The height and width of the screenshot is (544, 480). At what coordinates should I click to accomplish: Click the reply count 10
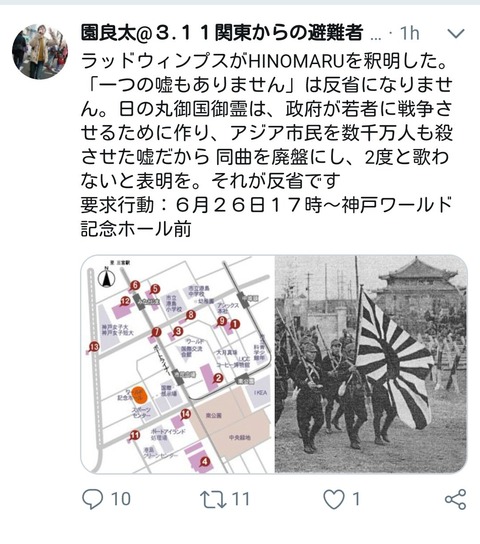(121, 499)
